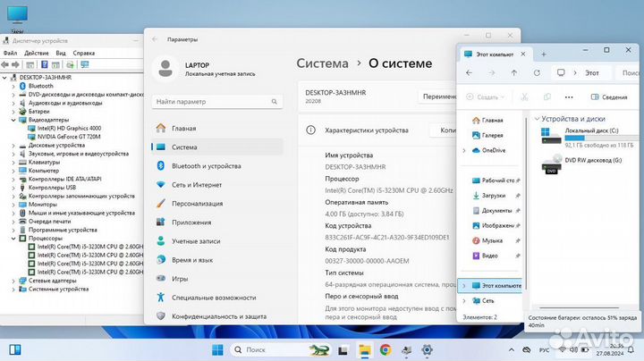Select the Очереди печати tree item
The image size is (644, 361).
[49, 221]
